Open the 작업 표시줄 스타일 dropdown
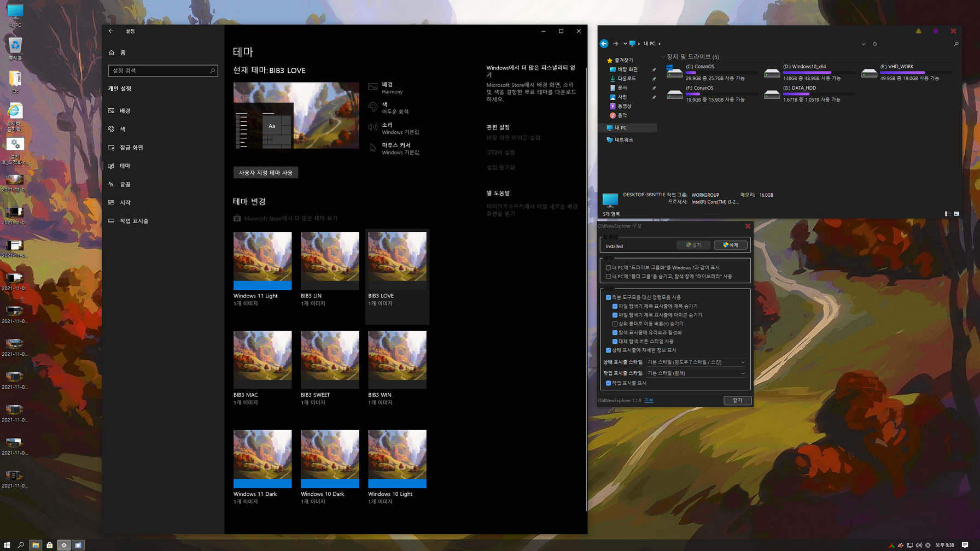Image resolution: width=980 pixels, height=551 pixels. point(696,373)
